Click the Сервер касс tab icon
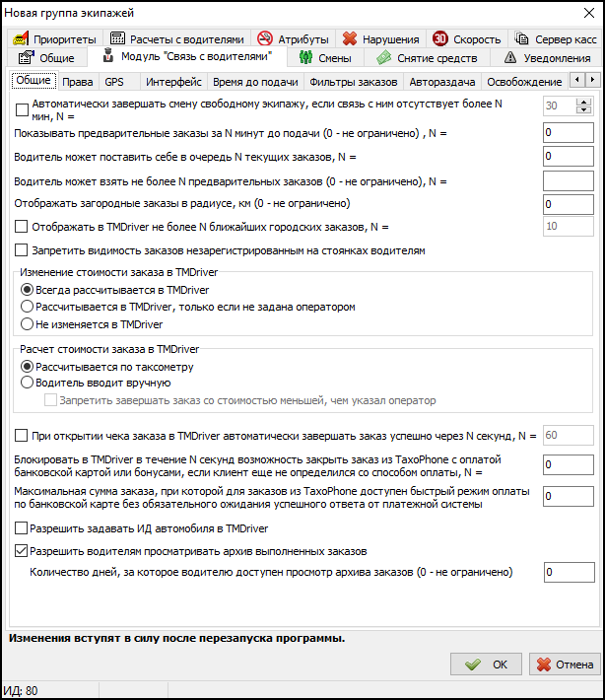Screen dimensions: 605x700 [521, 38]
